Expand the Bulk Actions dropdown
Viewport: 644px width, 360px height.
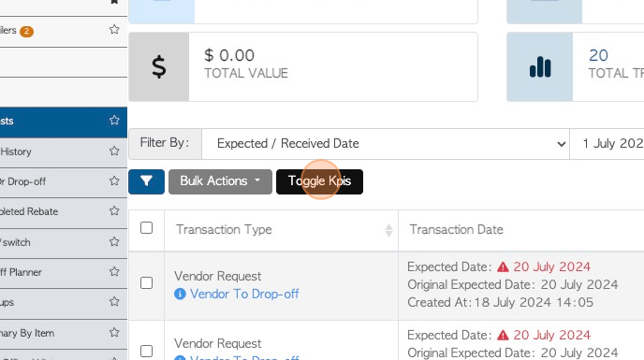click(x=220, y=181)
